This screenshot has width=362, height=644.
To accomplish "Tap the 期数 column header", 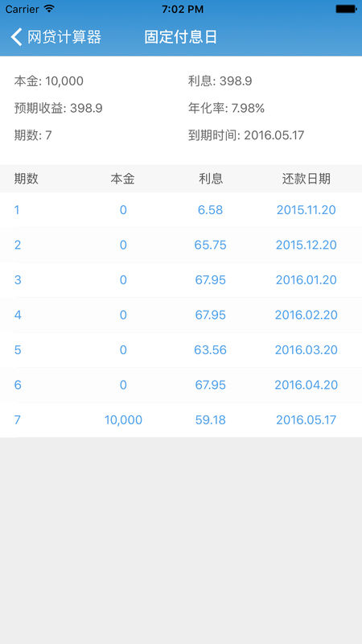I will [27, 179].
